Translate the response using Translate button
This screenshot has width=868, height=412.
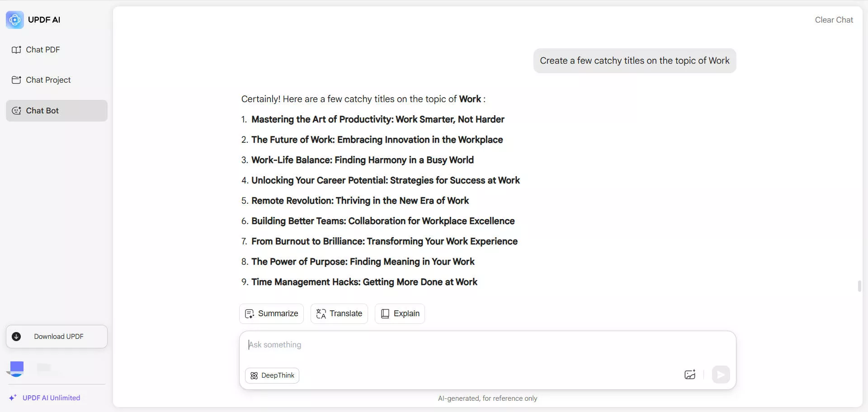tap(339, 314)
